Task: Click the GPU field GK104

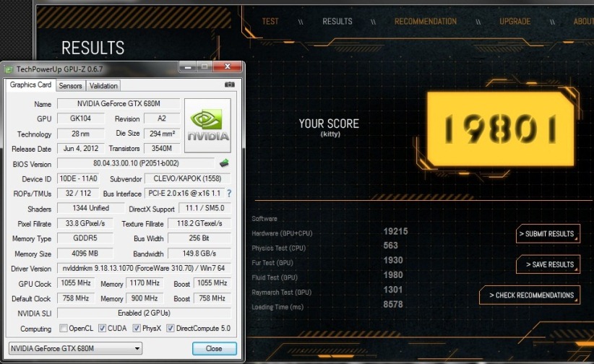Action: (81, 118)
